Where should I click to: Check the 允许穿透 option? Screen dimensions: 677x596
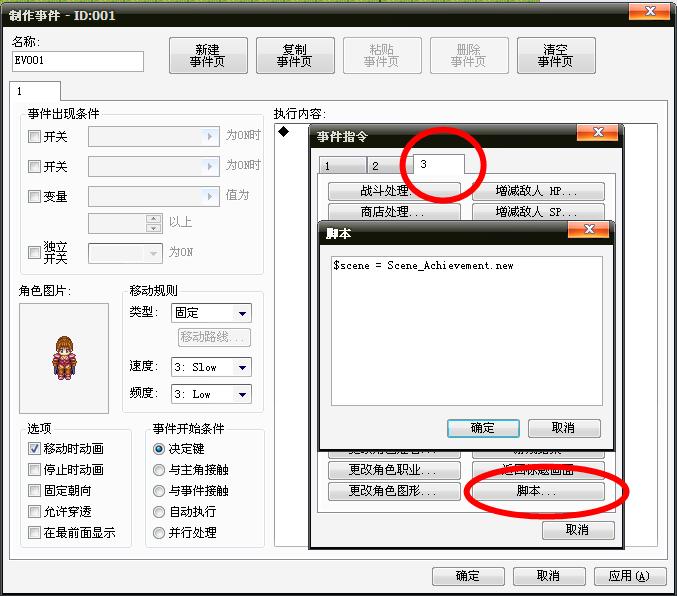pyautogui.click(x=34, y=512)
